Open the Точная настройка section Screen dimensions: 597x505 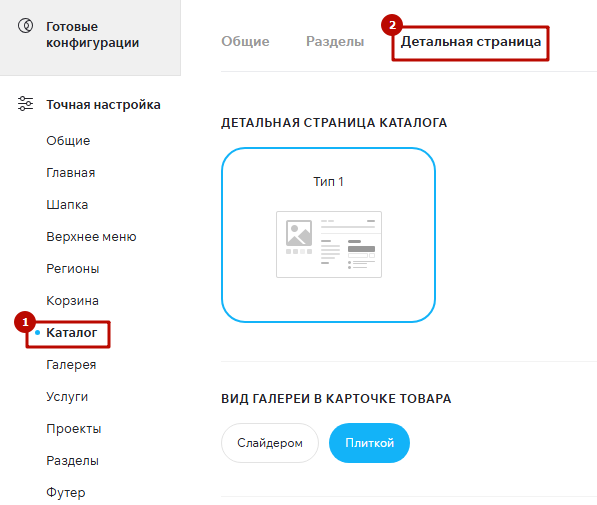[103, 104]
